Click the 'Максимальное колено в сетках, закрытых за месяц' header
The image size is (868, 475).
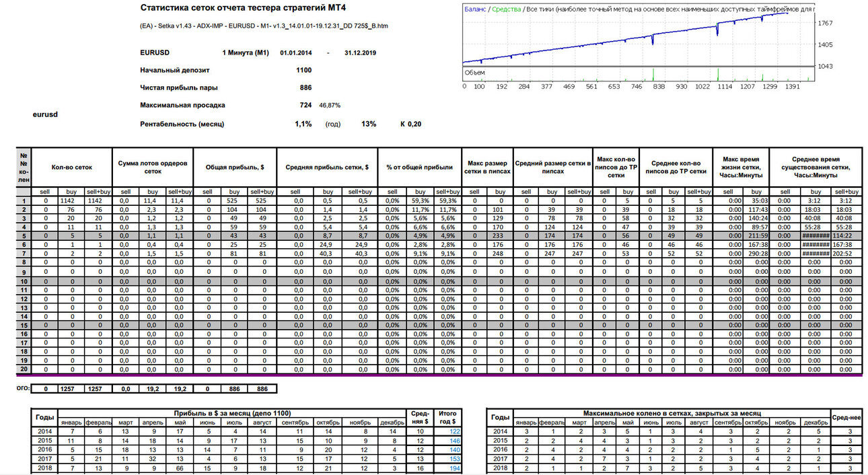point(672,412)
